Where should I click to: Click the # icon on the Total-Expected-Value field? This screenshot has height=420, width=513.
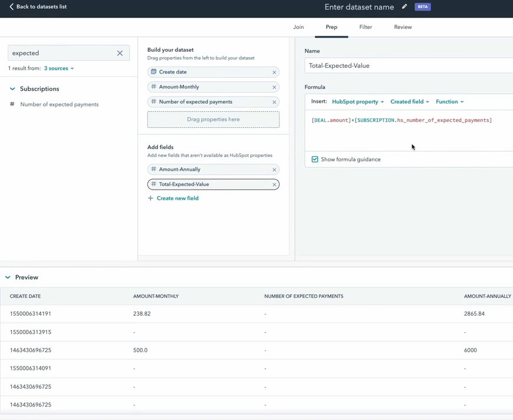click(x=154, y=184)
